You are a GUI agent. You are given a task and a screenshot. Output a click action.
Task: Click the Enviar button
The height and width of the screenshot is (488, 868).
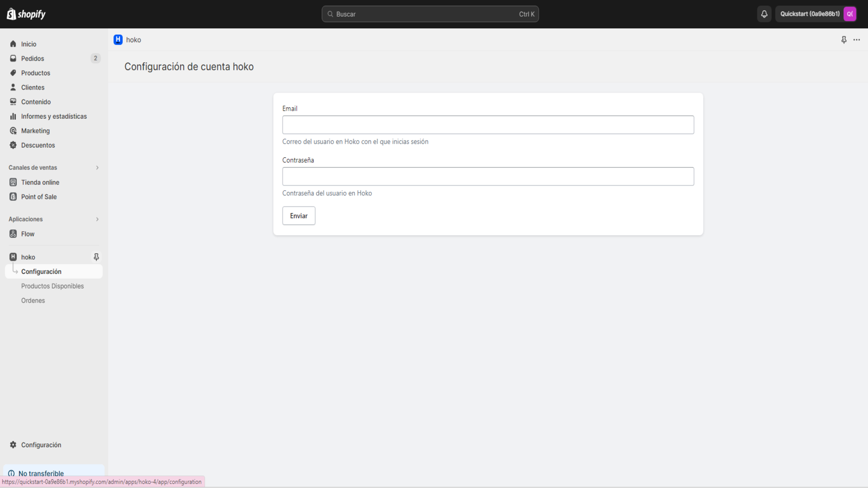298,216
